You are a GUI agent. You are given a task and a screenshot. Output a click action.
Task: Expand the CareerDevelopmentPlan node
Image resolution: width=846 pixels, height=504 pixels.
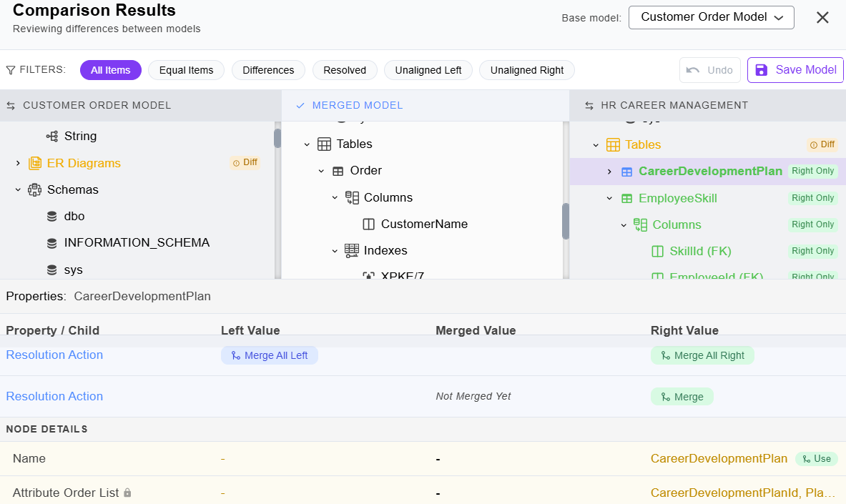(610, 172)
